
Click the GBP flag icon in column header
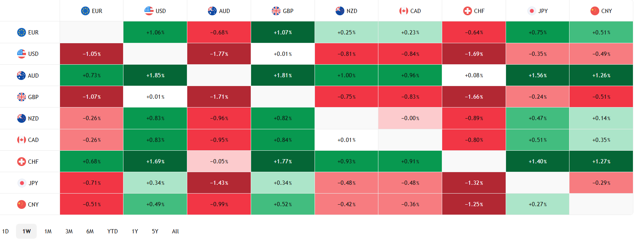(x=276, y=11)
